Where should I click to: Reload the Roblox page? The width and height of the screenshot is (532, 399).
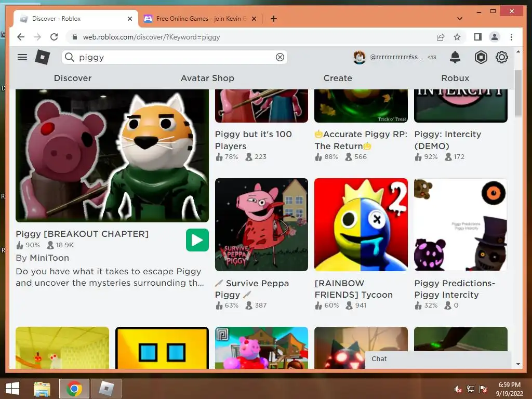[54, 37]
